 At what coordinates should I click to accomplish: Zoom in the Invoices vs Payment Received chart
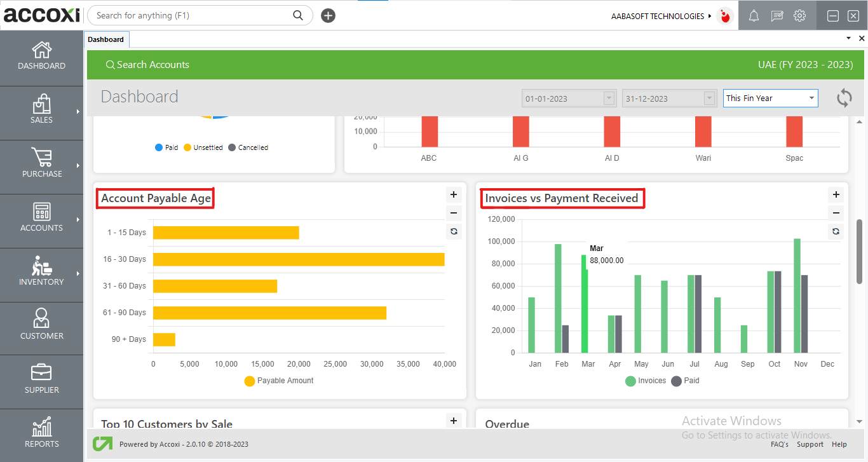tap(836, 195)
